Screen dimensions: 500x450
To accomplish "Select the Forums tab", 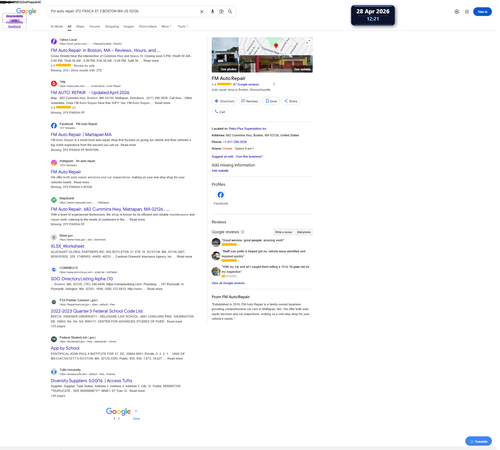I will tap(95, 26).
